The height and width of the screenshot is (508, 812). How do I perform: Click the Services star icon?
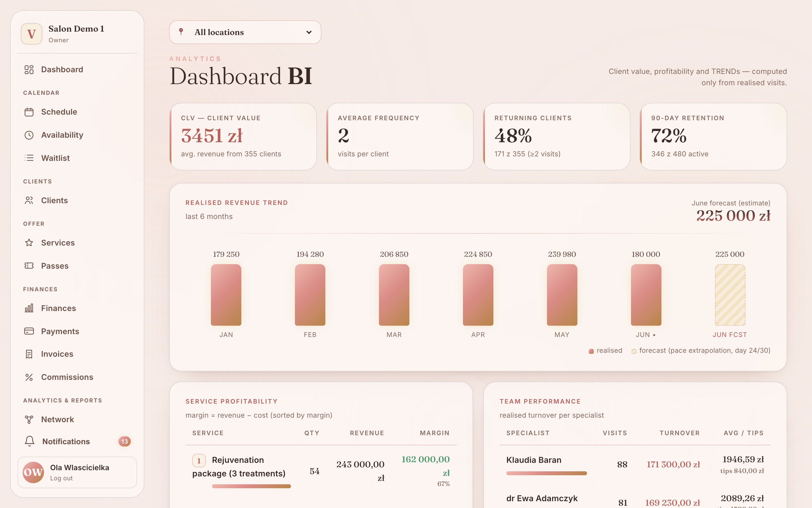[29, 243]
